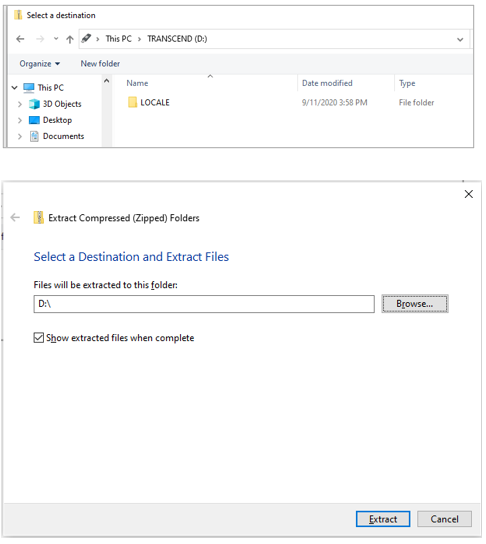Toggle Show extracted files when complete checkbox

tap(39, 338)
